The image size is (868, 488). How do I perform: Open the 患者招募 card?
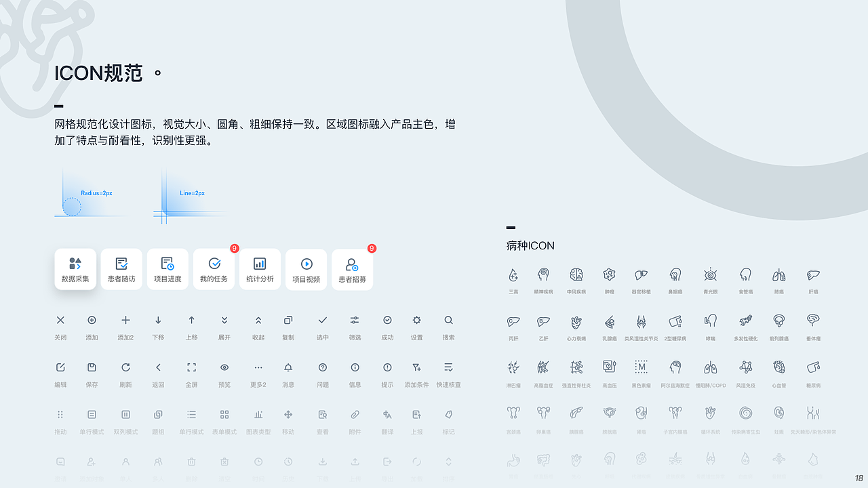click(352, 269)
